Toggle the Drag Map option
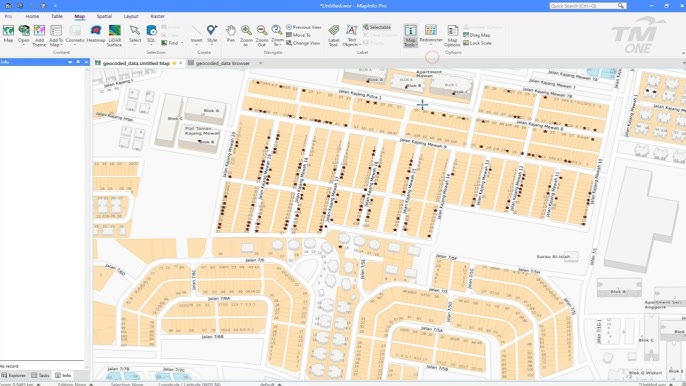686x386 pixels. [x=477, y=35]
